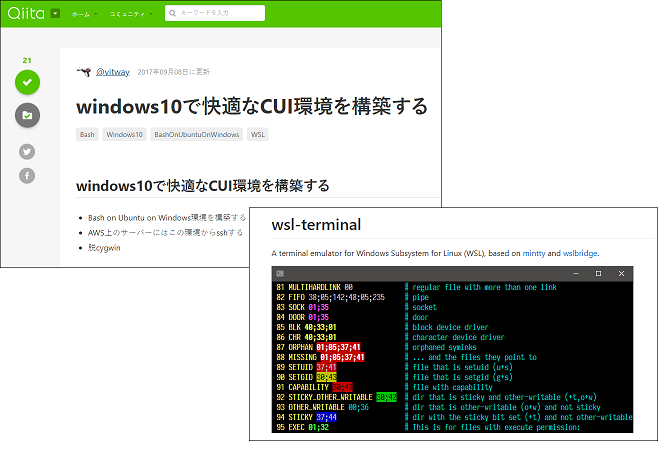Image resolution: width=666 pixels, height=449 pixels.
Task: Click terminal line '81 MULTIHARDLINK 00'
Action: point(314,287)
